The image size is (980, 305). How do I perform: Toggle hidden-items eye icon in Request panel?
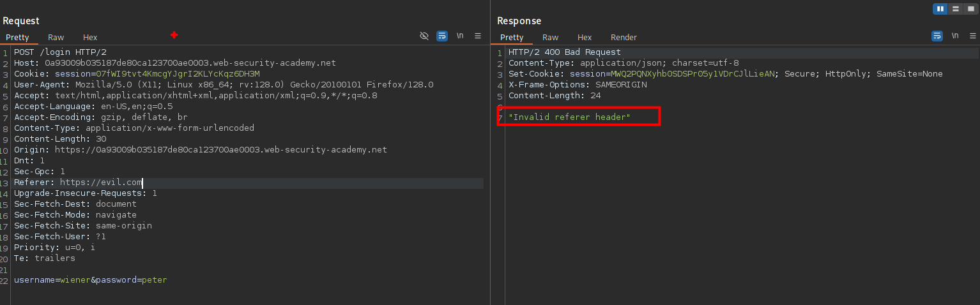click(424, 36)
